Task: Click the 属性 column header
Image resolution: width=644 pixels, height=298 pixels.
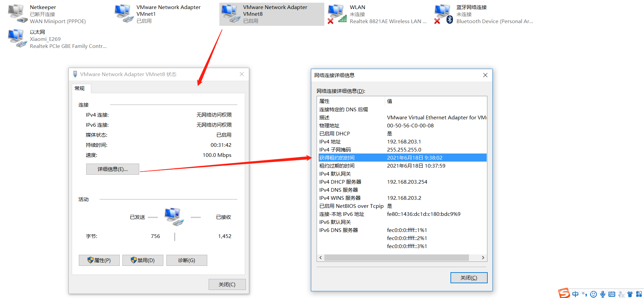Action: tap(351, 101)
